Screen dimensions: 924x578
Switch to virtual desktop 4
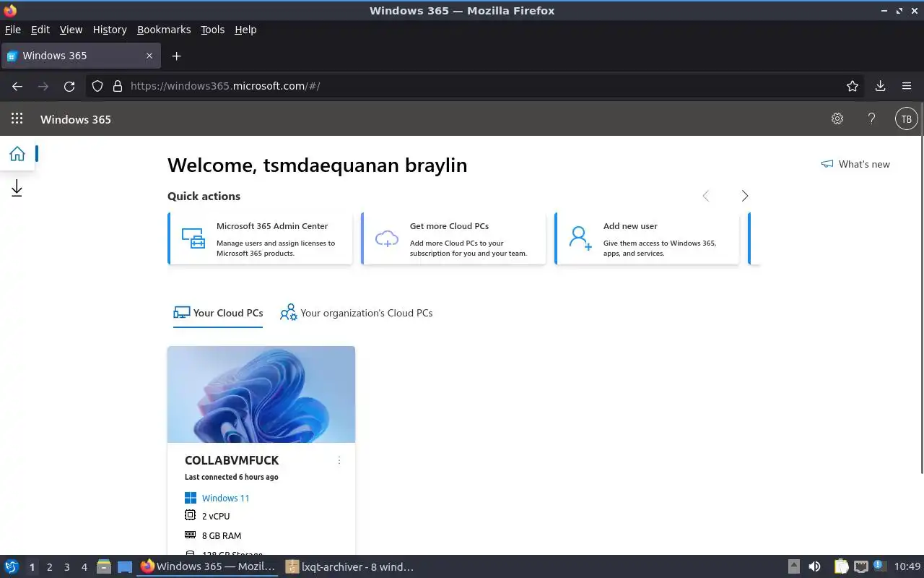tap(84, 567)
